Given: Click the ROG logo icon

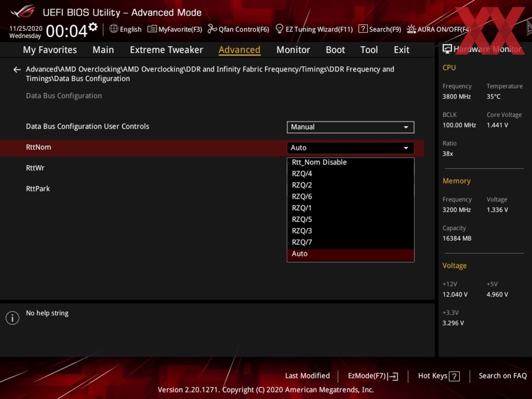Looking at the screenshot, I should 23,12.
